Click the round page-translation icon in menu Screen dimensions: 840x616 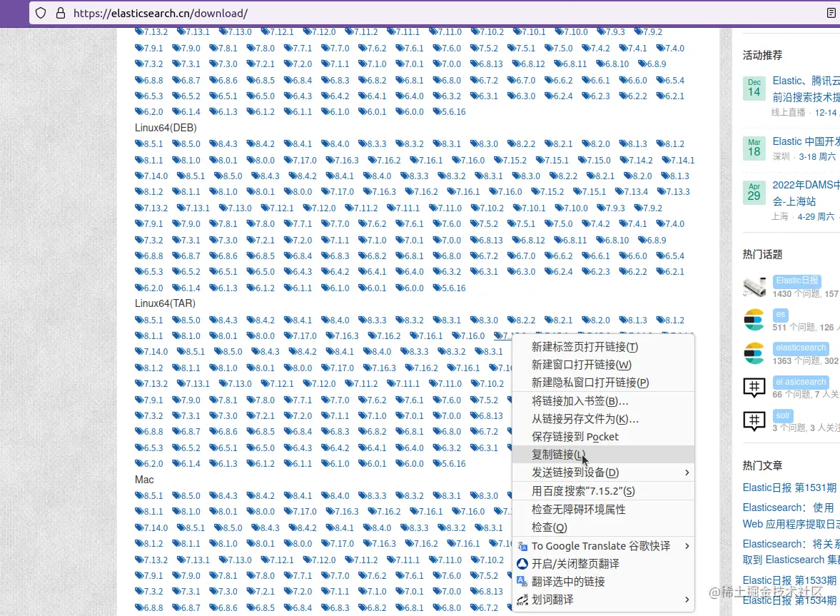pos(522,564)
